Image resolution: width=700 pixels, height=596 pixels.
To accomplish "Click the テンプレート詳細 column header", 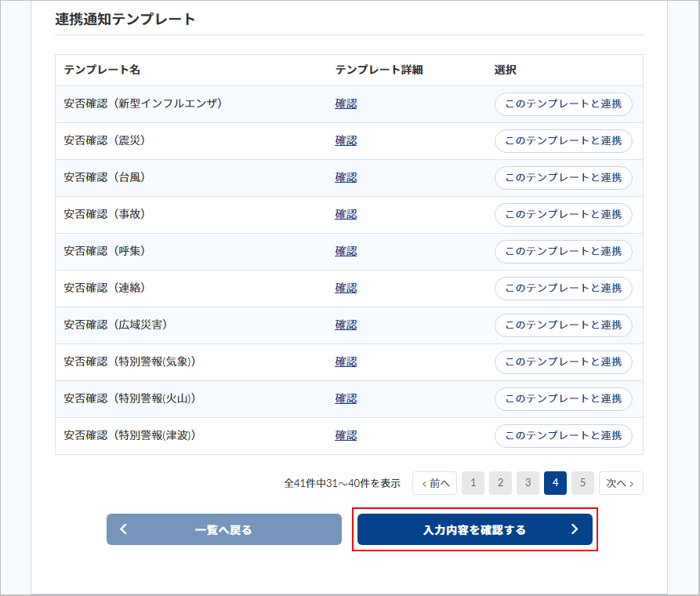I will (379, 70).
